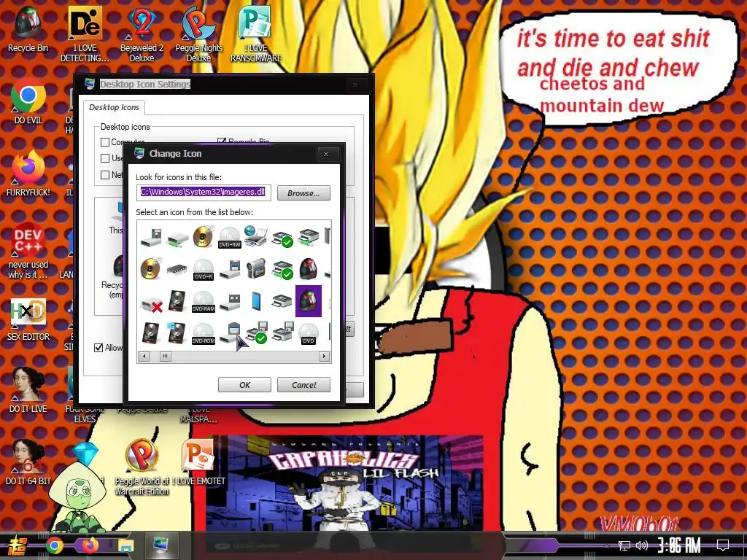Pick the green network drive icon
Image resolution: width=747 pixels, height=560 pixels.
pos(177,239)
